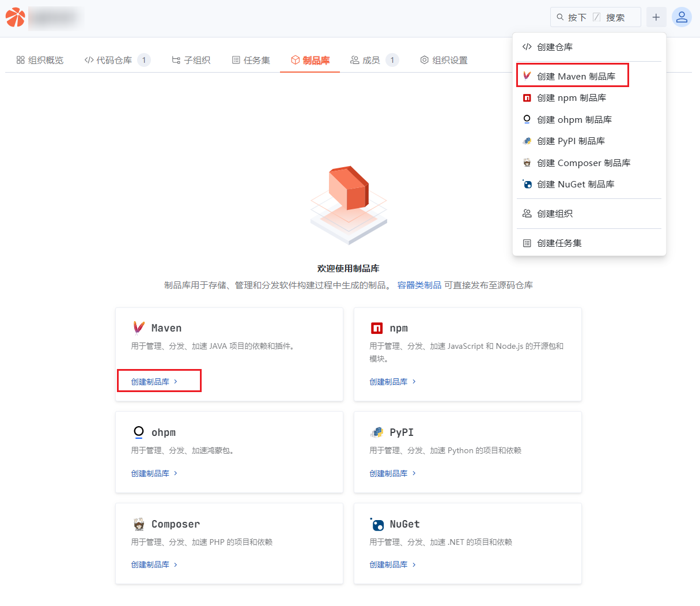This screenshot has height=606, width=700.
Task: Click the list icon beside 创建任务集
Action: (527, 243)
